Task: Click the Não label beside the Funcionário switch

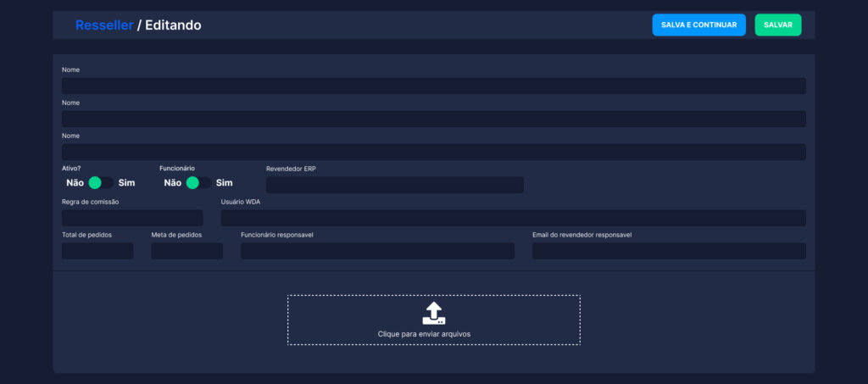Action: tap(172, 183)
